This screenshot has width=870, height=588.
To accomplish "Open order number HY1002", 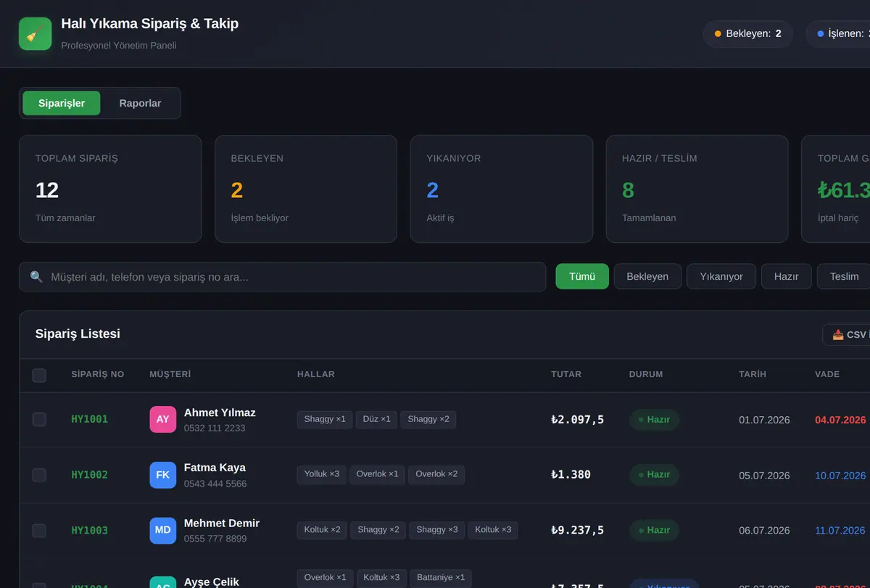I will coord(89,475).
